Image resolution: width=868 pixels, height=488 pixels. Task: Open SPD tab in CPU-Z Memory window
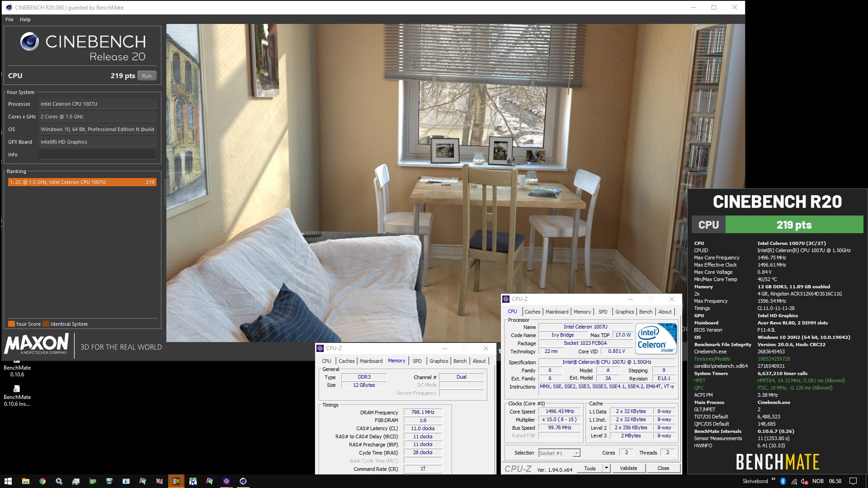tap(417, 361)
